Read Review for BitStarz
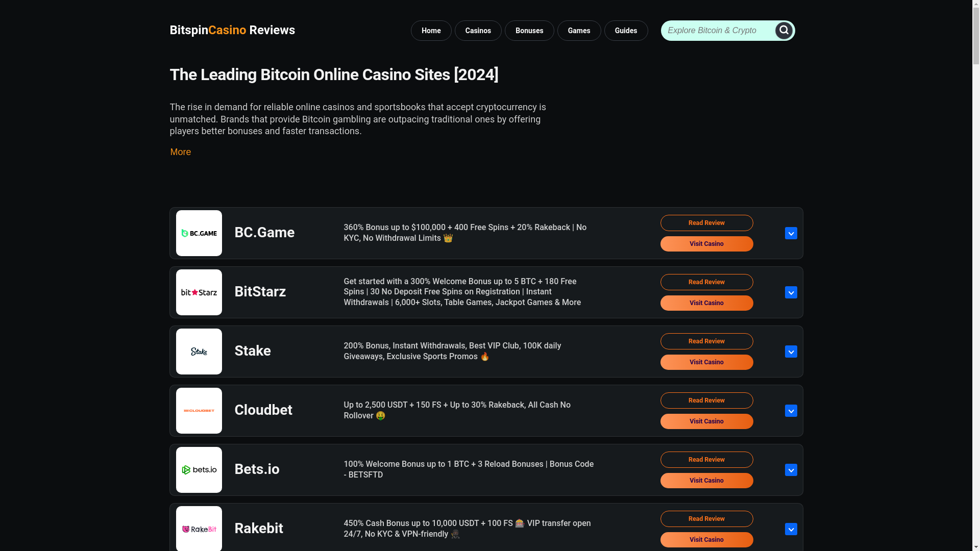The image size is (980, 551). pos(707,282)
